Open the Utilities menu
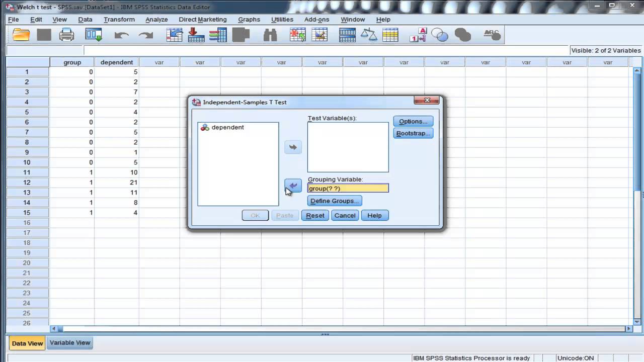This screenshot has width=644, height=362. (282, 19)
